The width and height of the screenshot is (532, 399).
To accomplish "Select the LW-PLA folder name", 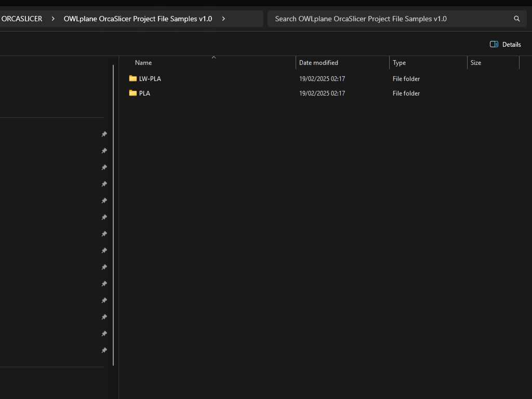I will 150,79.
